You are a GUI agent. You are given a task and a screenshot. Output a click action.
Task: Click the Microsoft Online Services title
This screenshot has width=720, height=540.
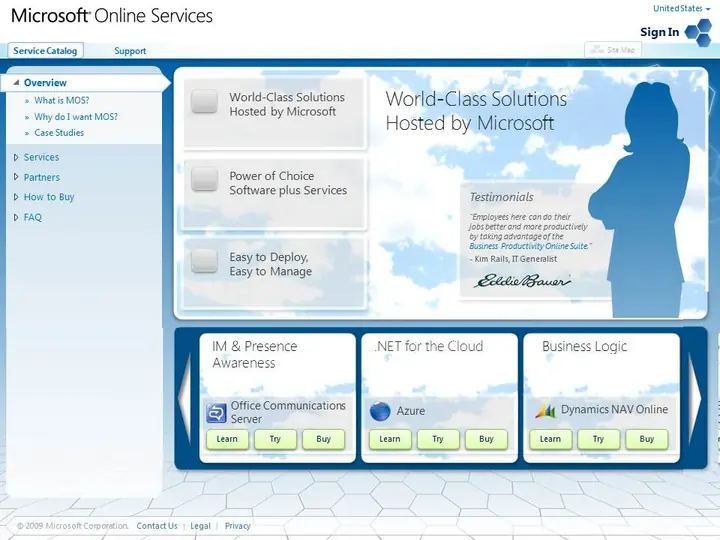[112, 16]
